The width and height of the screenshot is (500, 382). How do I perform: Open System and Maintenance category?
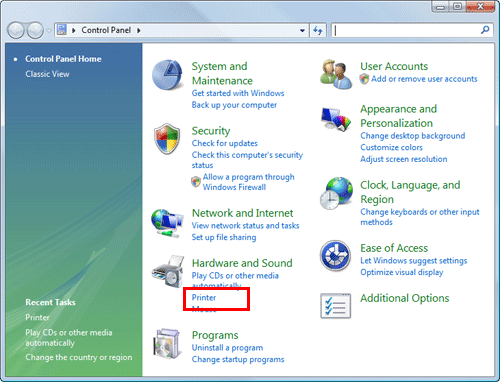(222, 73)
